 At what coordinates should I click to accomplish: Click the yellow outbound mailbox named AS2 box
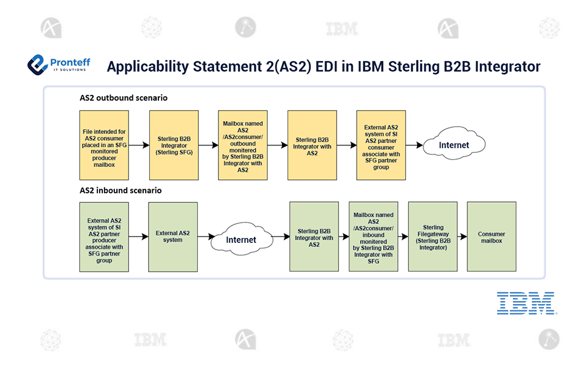click(243, 145)
